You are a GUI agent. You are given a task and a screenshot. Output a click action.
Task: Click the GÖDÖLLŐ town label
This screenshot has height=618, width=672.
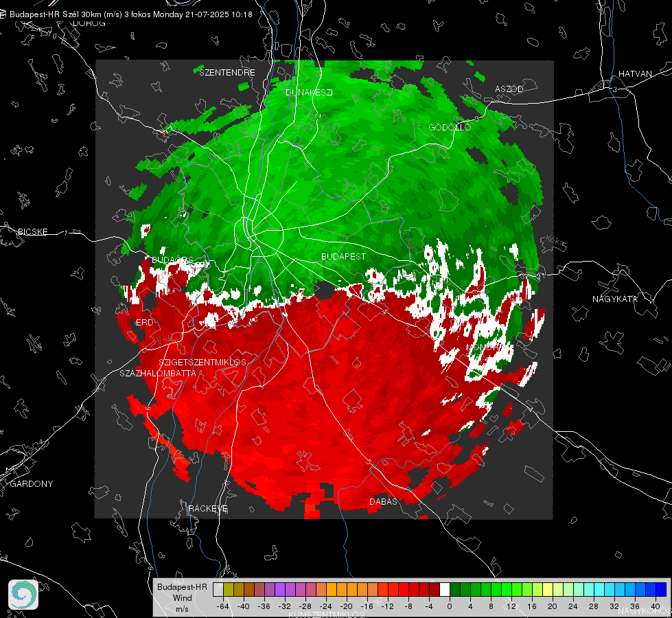[450, 127]
